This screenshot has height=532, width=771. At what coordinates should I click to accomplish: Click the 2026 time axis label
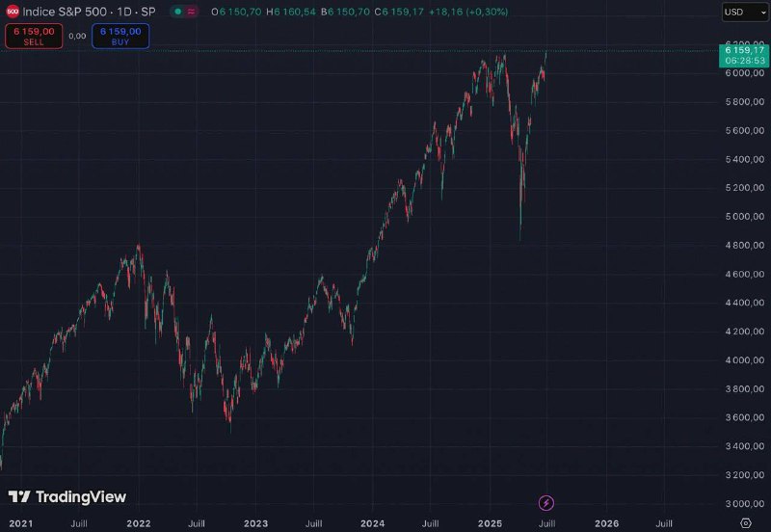(x=607, y=523)
